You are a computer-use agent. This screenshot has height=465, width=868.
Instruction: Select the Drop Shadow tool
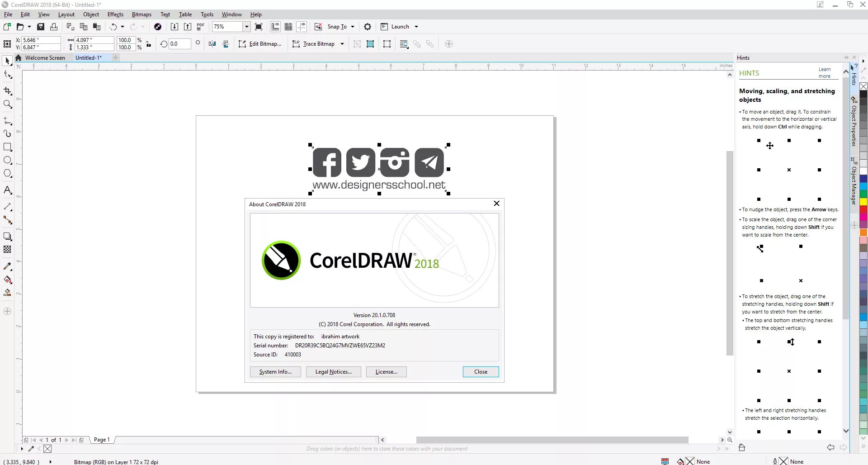(7, 236)
